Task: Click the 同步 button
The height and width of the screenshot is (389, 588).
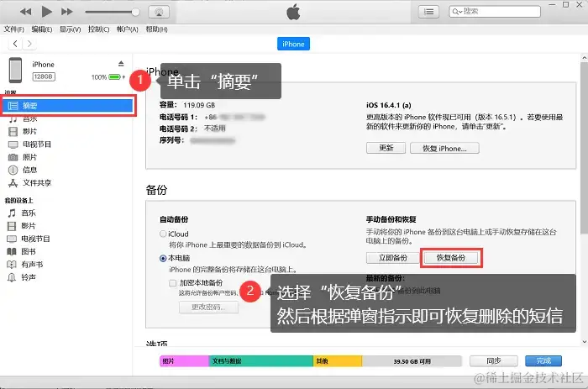Action: coord(494,361)
